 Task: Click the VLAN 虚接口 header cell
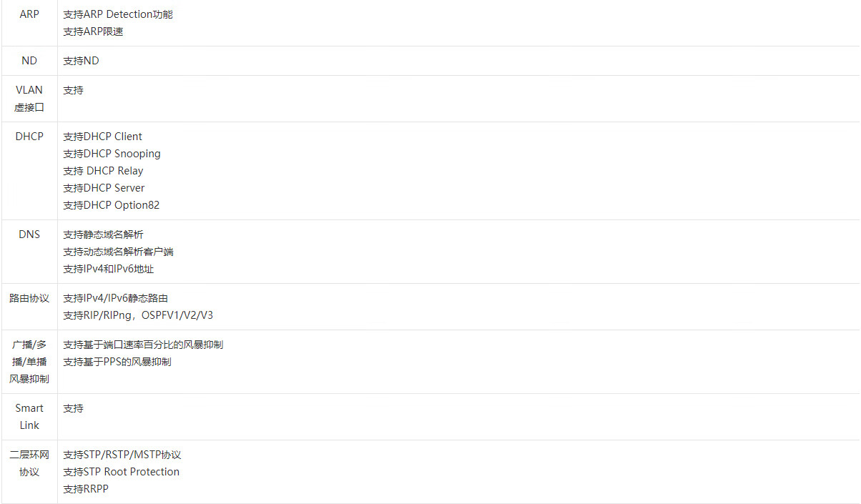coord(29,99)
